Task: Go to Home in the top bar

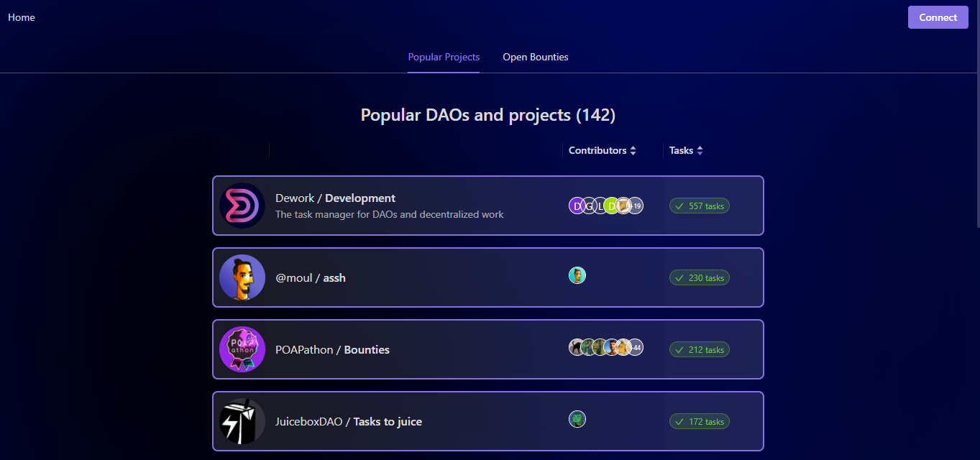Action: click(22, 17)
